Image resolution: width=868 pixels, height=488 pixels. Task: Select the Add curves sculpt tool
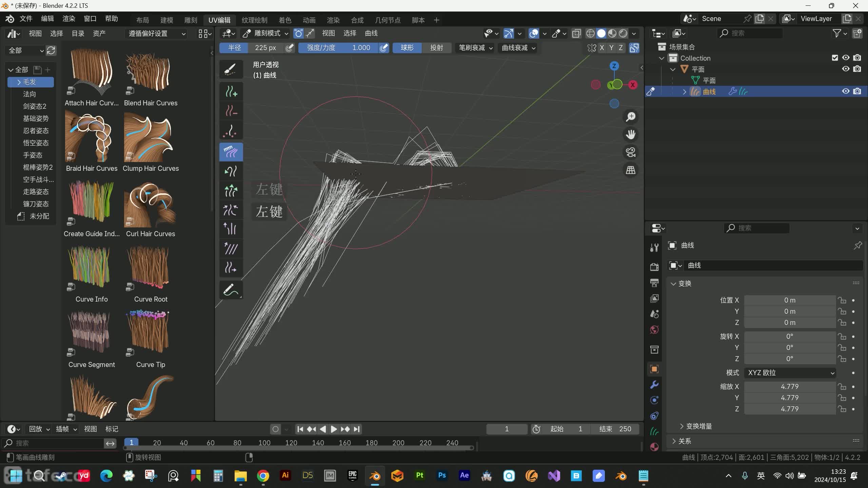point(231,92)
